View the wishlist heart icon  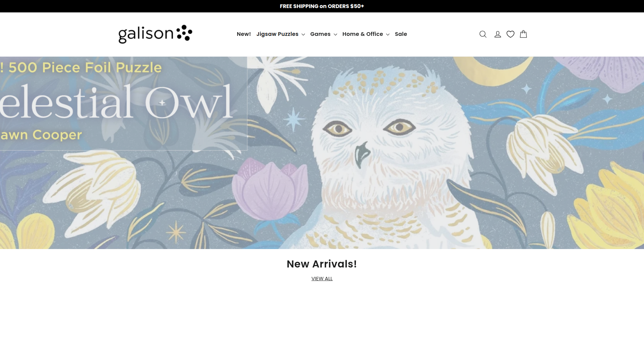click(511, 34)
